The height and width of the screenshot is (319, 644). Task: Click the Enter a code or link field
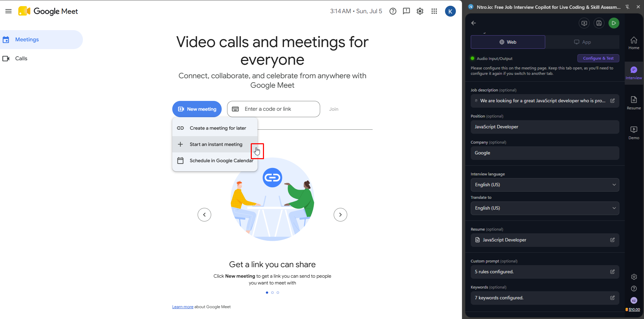273,109
